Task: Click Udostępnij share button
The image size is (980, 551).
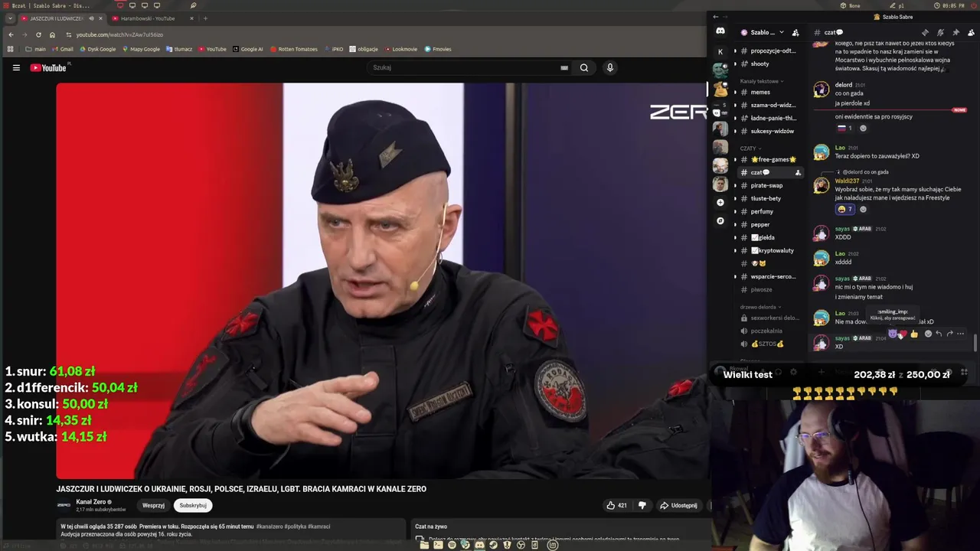Action: [678, 505]
